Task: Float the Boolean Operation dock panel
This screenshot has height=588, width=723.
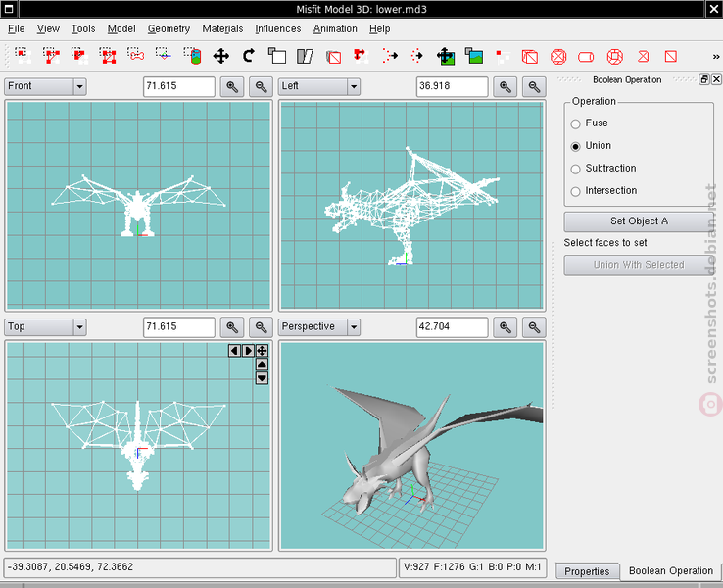Action: 704,79
